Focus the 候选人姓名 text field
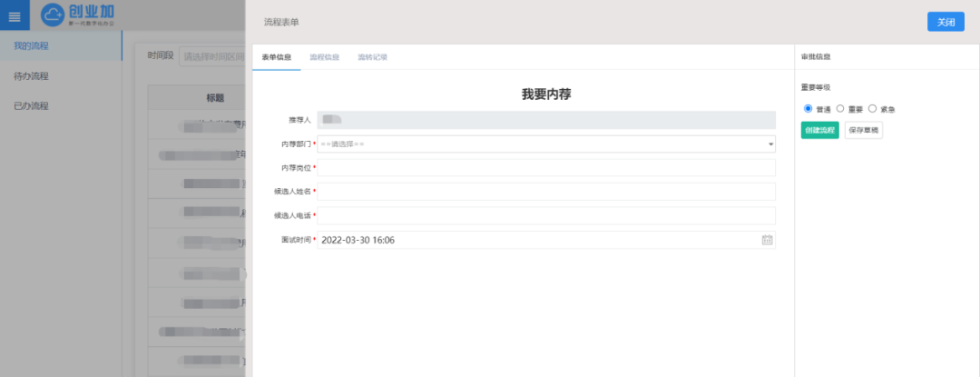 pyautogui.click(x=546, y=192)
